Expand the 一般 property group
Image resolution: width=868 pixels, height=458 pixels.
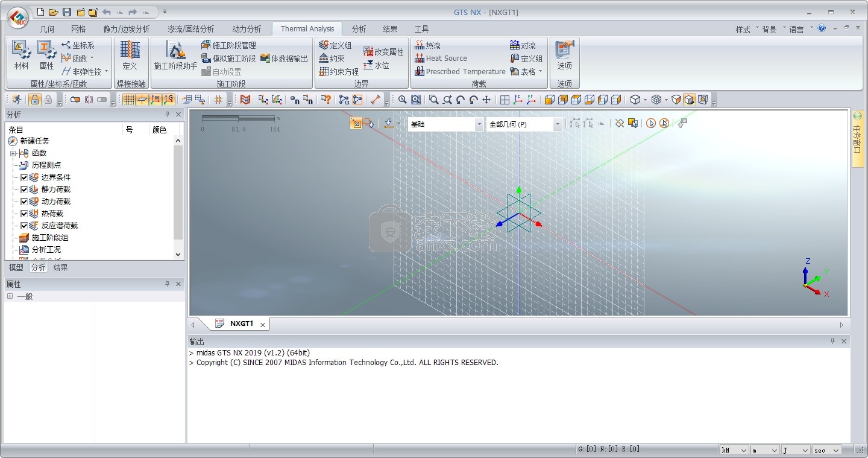pos(10,296)
